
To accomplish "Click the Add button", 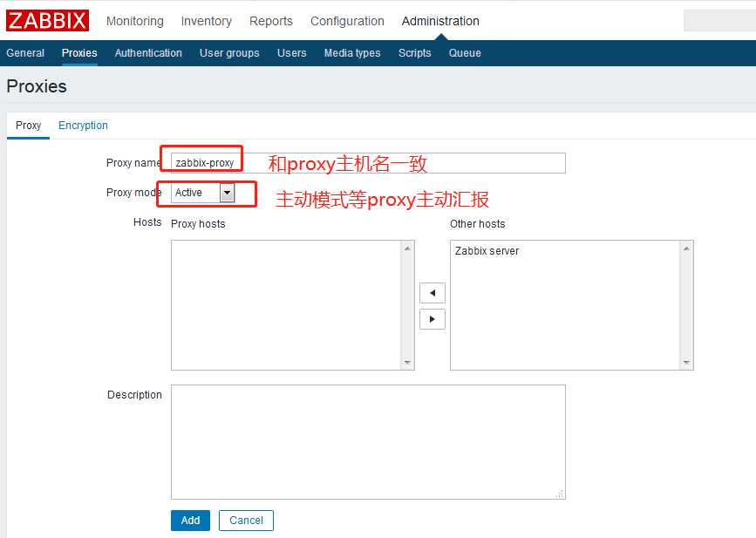I will [x=190, y=521].
